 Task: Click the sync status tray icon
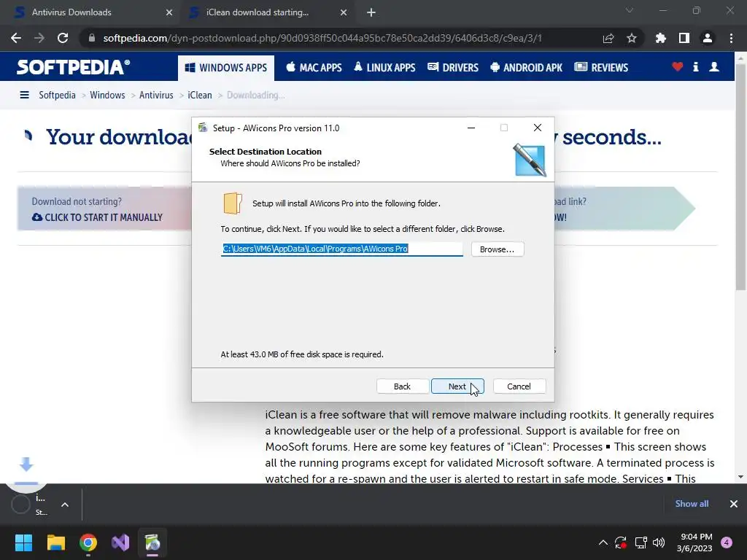620,542
